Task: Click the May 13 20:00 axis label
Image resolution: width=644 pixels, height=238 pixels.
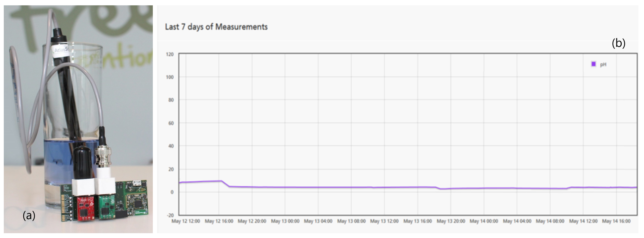Action: tap(451, 221)
